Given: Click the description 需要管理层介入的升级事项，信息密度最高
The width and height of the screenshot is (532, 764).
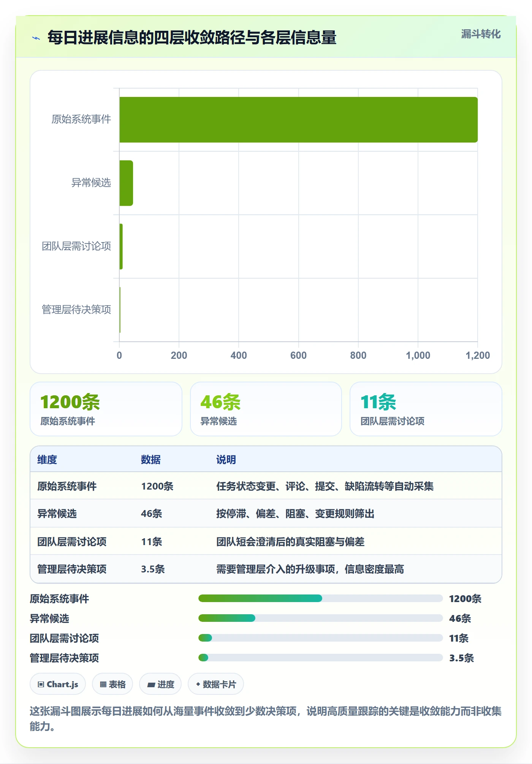Looking at the screenshot, I should pyautogui.click(x=310, y=569).
